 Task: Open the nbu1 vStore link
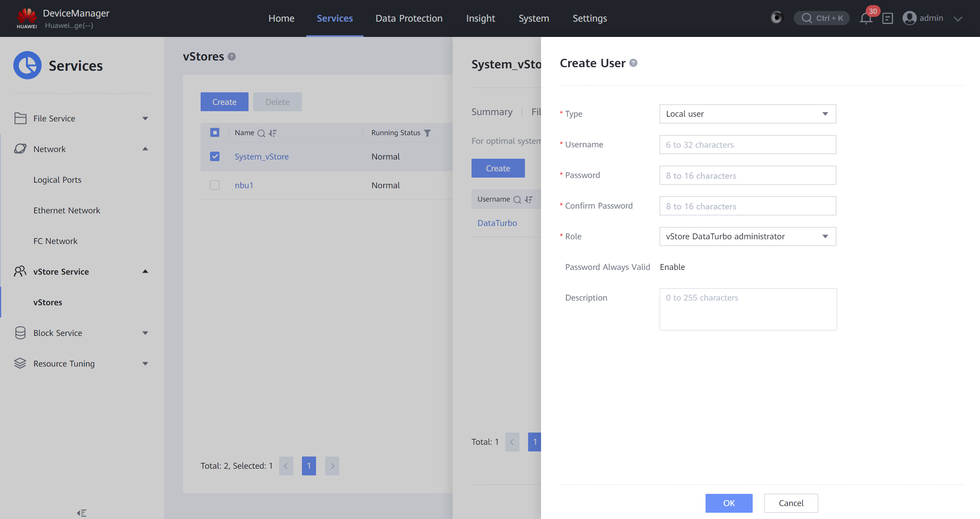(x=244, y=185)
